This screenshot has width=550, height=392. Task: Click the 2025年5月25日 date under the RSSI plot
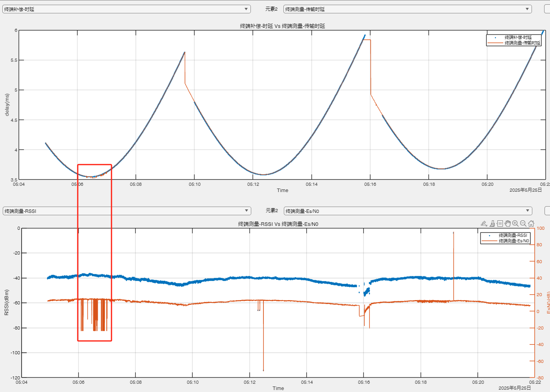click(x=515, y=388)
